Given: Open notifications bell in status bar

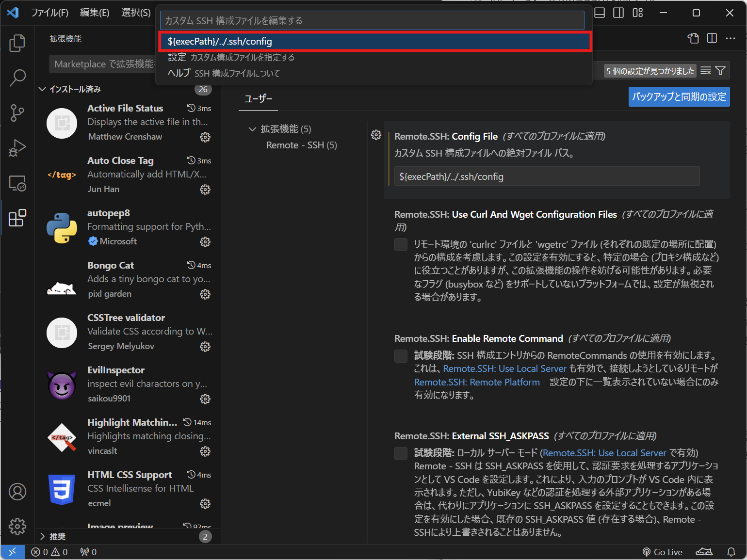Looking at the screenshot, I should [731, 552].
